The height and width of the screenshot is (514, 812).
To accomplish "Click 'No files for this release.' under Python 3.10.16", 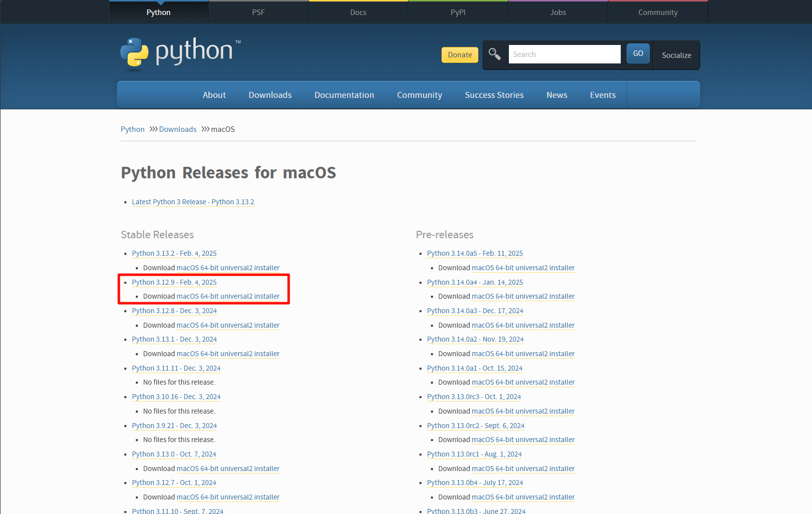I will (179, 411).
